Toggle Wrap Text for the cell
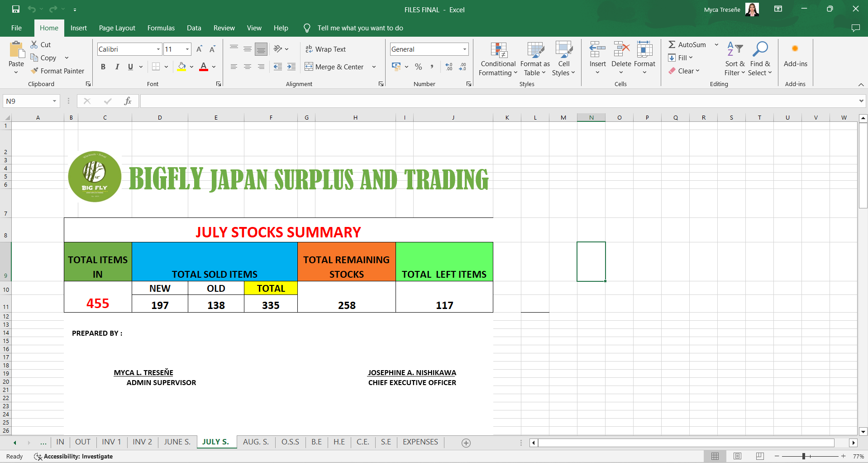The image size is (868, 463). point(325,49)
